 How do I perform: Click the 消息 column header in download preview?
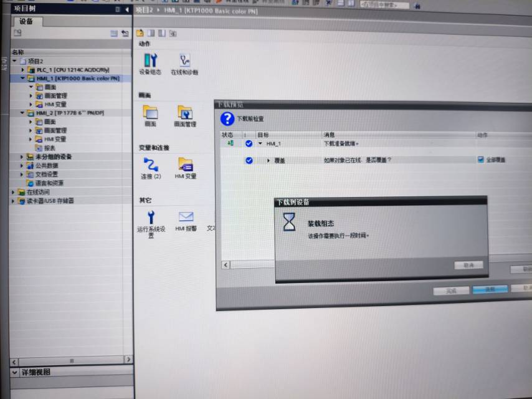[329, 135]
